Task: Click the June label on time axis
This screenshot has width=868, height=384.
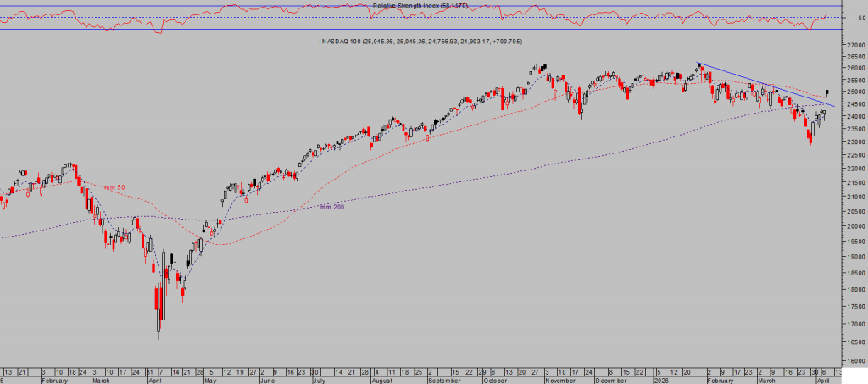Action: click(265, 380)
